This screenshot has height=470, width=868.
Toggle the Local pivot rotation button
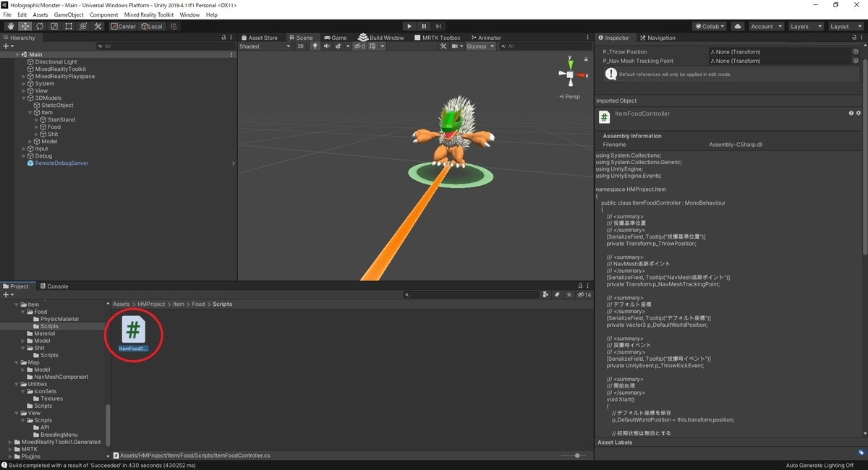[153, 26]
